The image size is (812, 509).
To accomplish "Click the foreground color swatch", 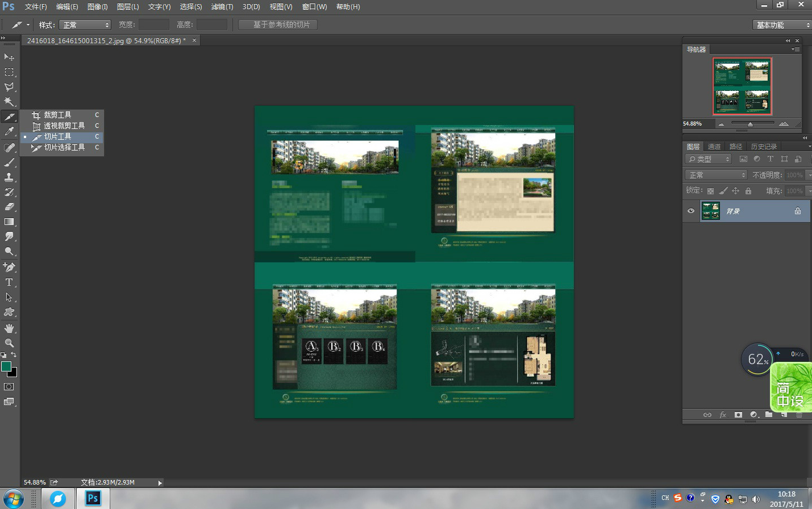I will click(x=6, y=366).
